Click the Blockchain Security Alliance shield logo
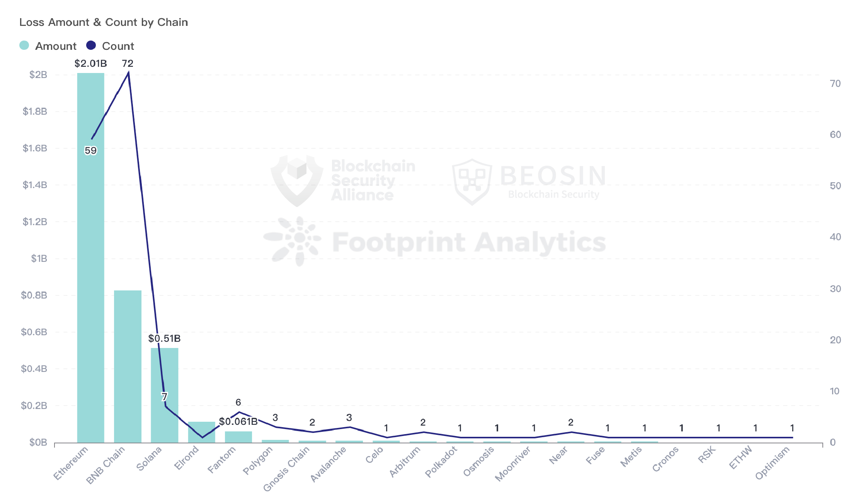Image resolution: width=868 pixels, height=504 pixels. [x=297, y=180]
